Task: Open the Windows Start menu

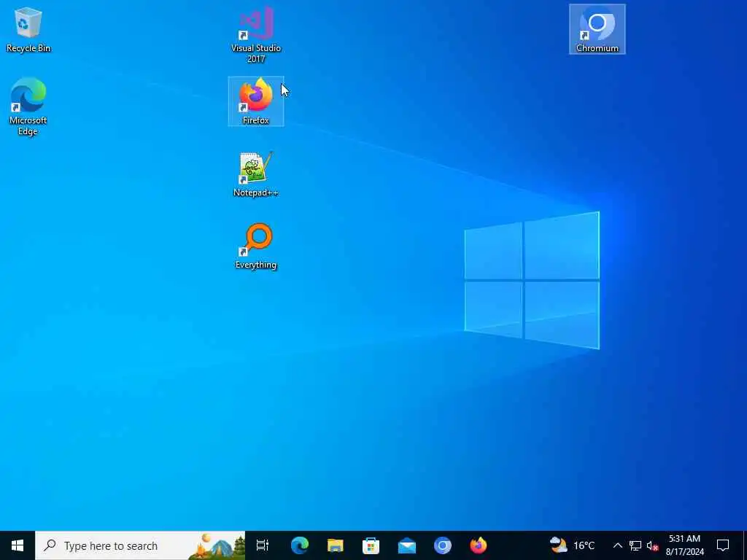Action: 18,545
